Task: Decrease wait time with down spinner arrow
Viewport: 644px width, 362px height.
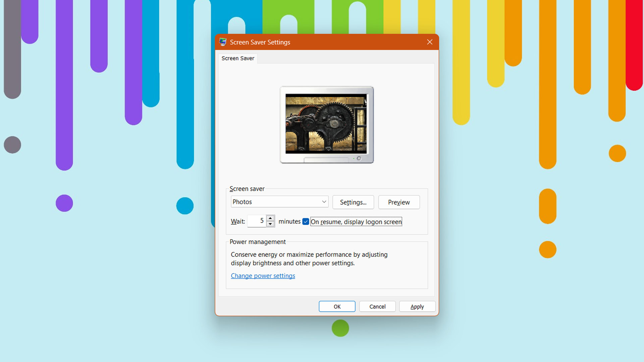Action: click(x=270, y=224)
